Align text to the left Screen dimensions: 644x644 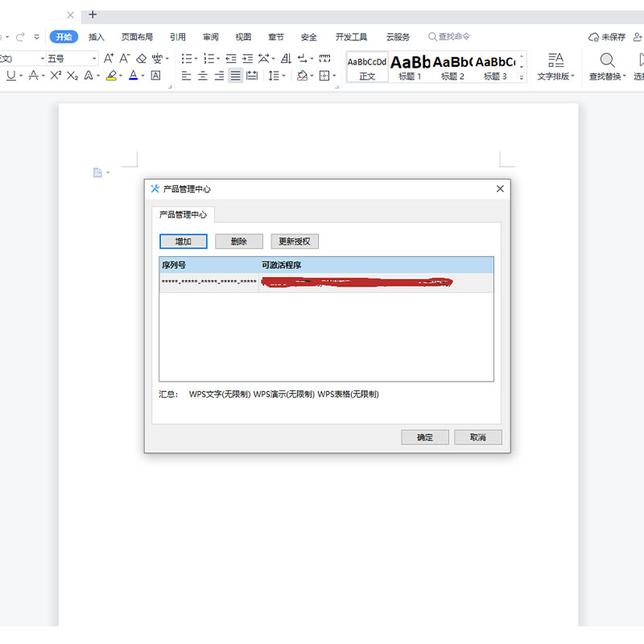coord(187,76)
